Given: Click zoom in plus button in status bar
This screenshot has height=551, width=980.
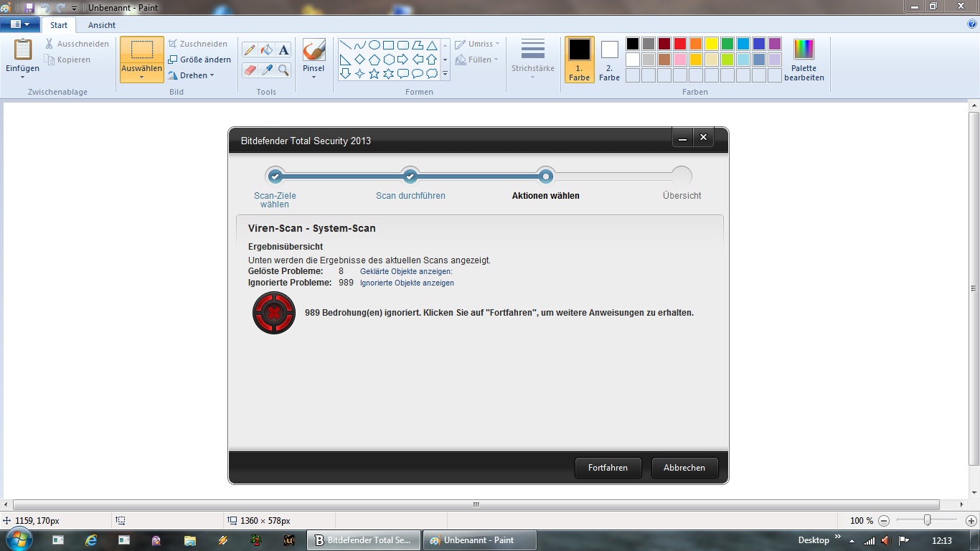Looking at the screenshot, I should pyautogui.click(x=971, y=521).
